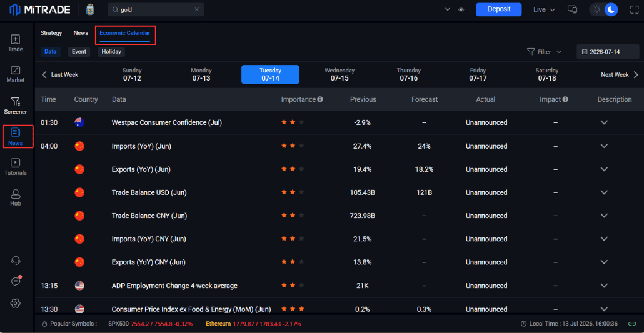Click ADP Employment Change 4-week average

point(174,286)
